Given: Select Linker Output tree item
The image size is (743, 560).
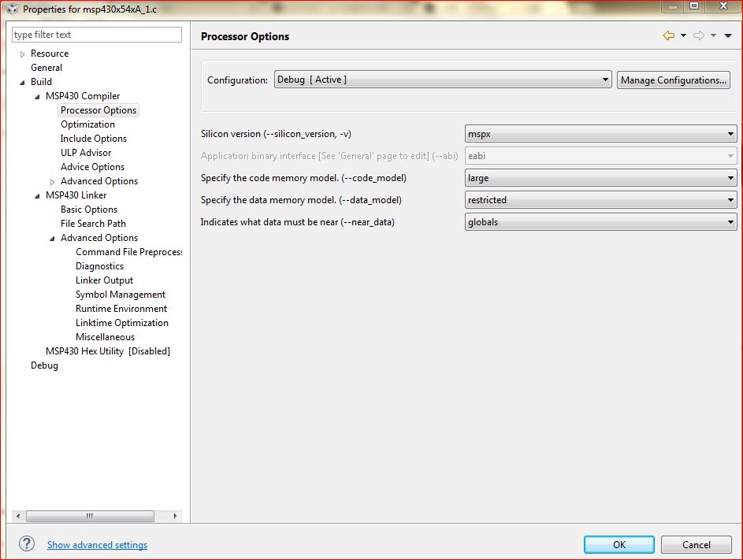Looking at the screenshot, I should 104,280.
